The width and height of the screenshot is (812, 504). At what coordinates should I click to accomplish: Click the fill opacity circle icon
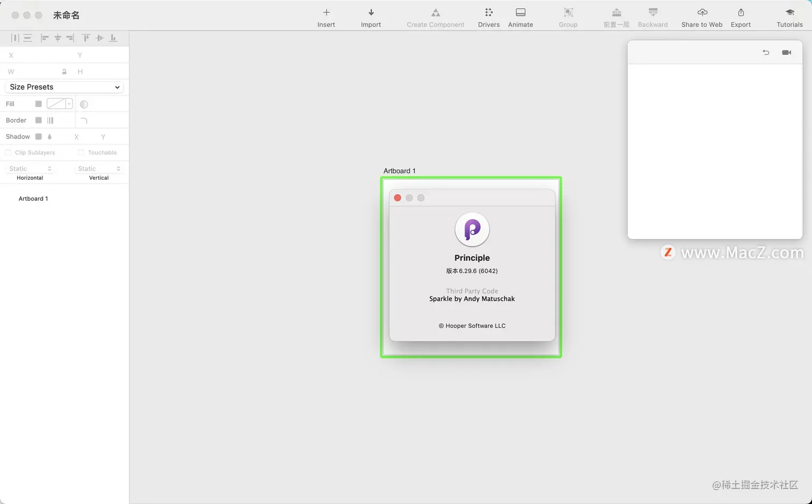pyautogui.click(x=84, y=104)
